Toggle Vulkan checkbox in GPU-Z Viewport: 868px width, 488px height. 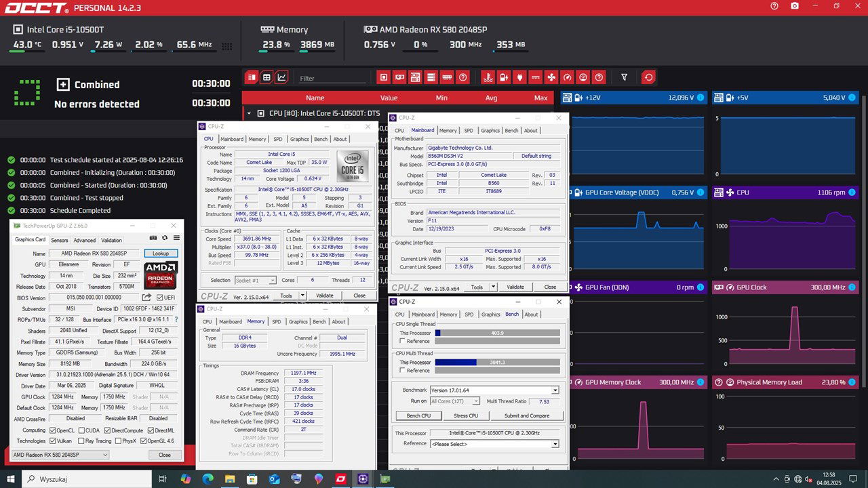pos(53,441)
